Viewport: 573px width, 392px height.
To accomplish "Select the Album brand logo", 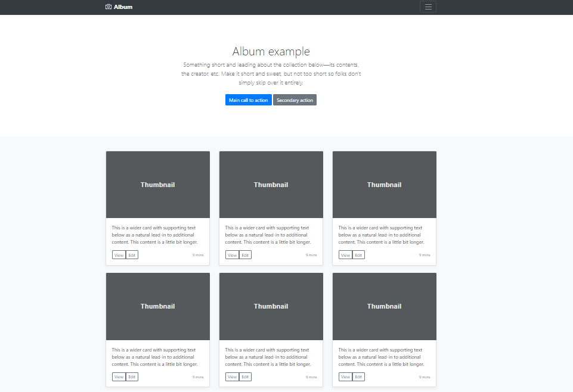I will coord(119,7).
